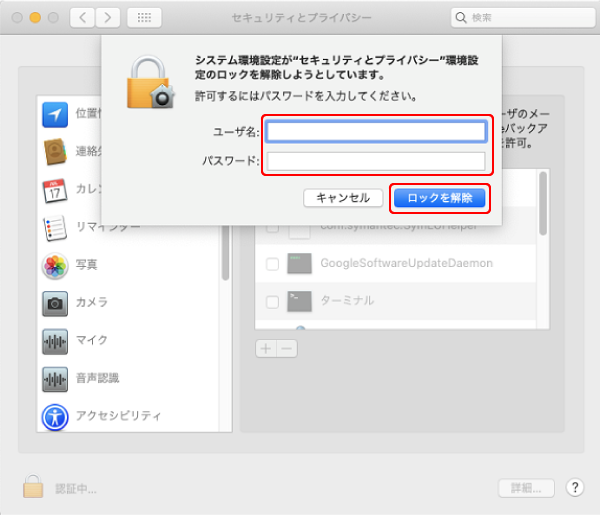The width and height of the screenshot is (600, 515).
Task: Open the 詳細... advanced button
Action: click(526, 488)
